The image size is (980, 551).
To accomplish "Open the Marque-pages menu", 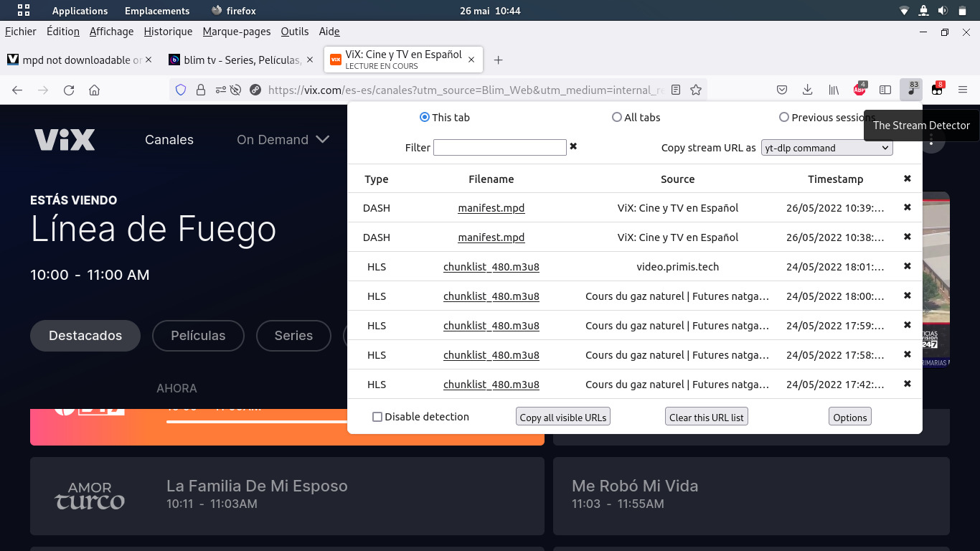I will (237, 32).
